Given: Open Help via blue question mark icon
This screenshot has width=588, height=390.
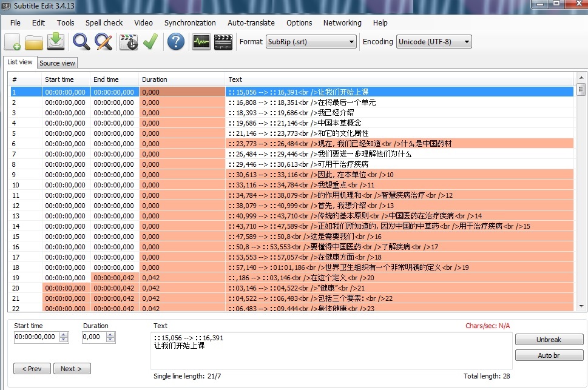Looking at the screenshot, I should click(176, 41).
